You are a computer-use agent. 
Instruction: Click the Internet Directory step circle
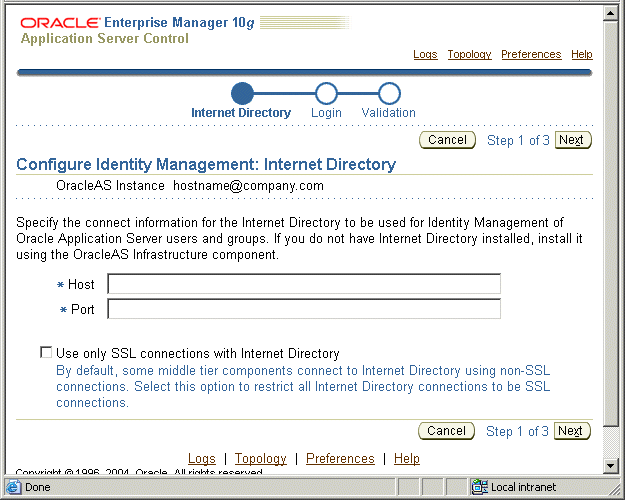pos(242,93)
